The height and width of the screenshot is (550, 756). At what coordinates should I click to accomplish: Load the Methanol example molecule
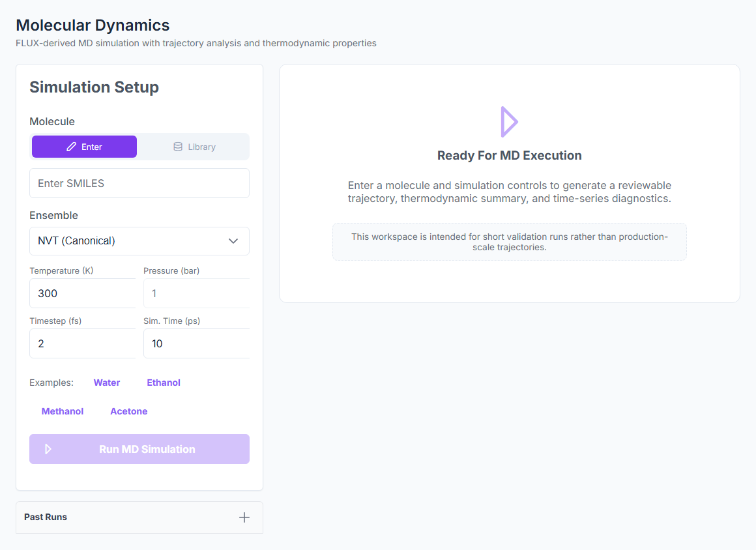tap(62, 411)
